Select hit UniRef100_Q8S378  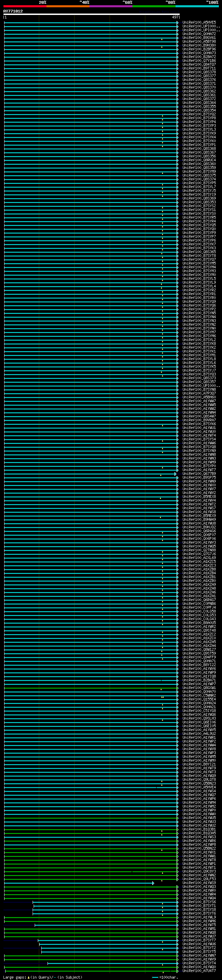coord(199,72)
